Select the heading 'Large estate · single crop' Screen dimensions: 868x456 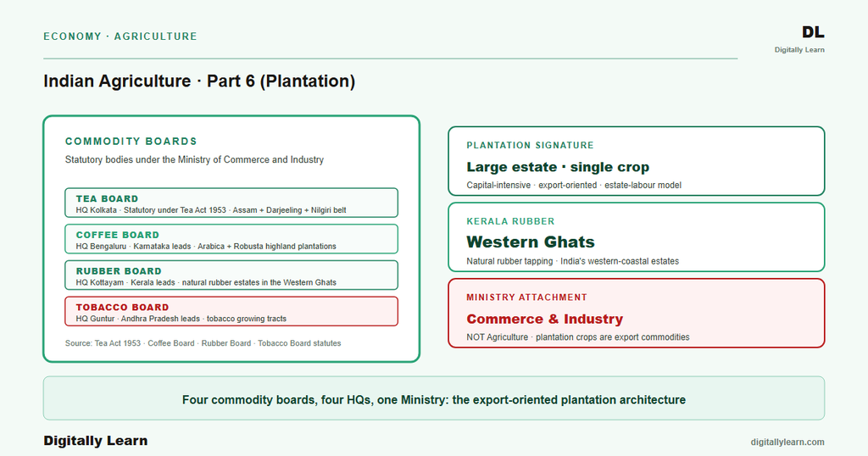(x=558, y=167)
